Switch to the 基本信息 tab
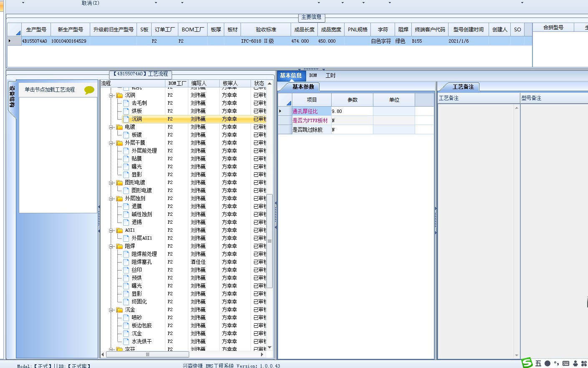 click(291, 76)
